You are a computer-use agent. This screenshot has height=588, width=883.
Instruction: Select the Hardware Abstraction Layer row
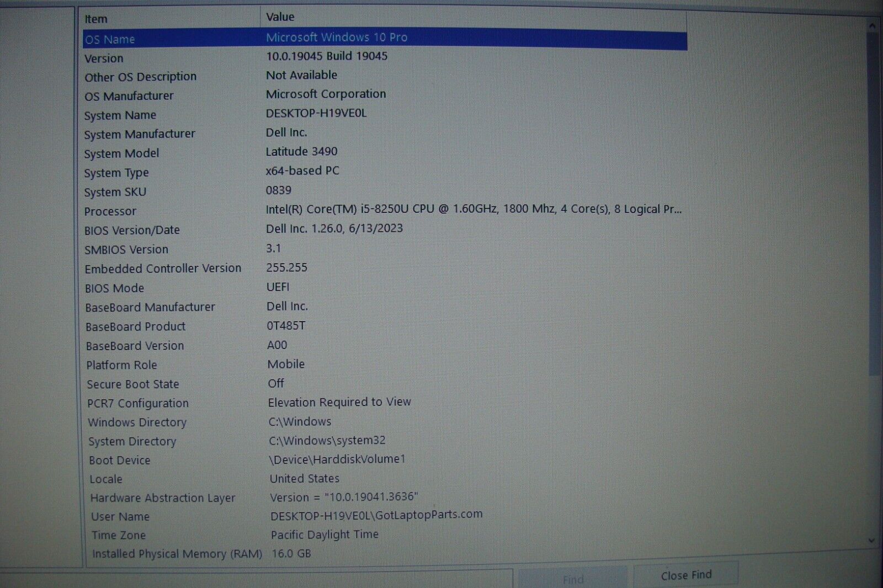click(x=385, y=498)
